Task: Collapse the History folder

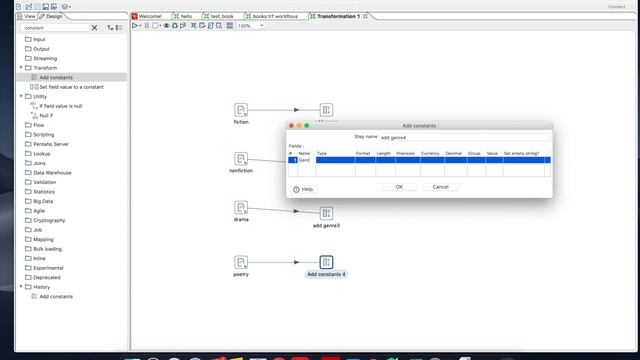Action: tap(21, 287)
